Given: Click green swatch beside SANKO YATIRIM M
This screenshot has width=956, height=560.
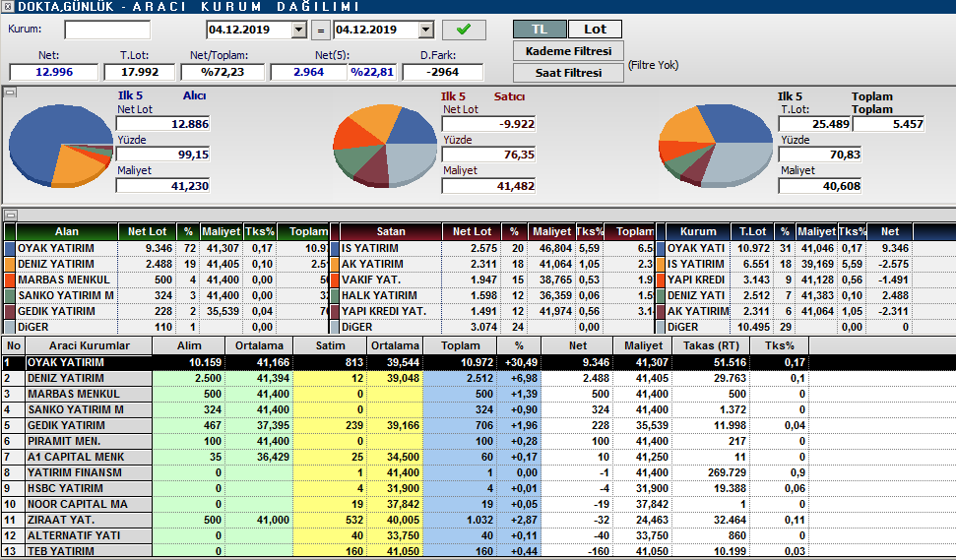Looking at the screenshot, I should tap(9, 295).
